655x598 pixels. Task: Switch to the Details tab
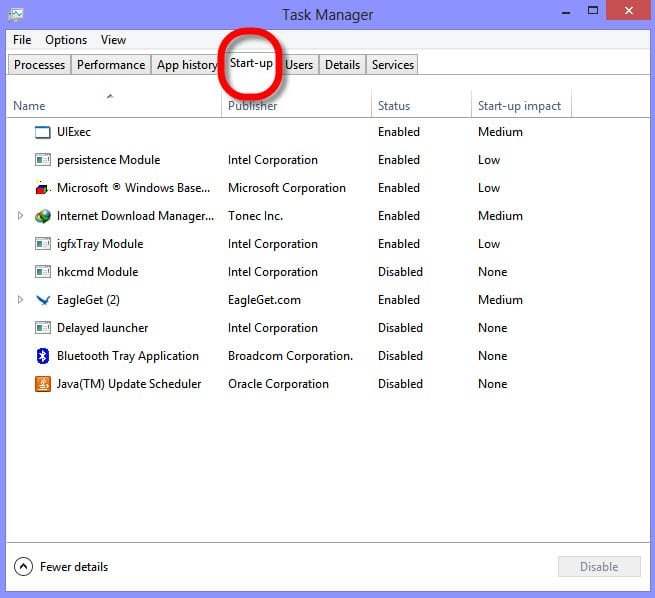click(343, 65)
